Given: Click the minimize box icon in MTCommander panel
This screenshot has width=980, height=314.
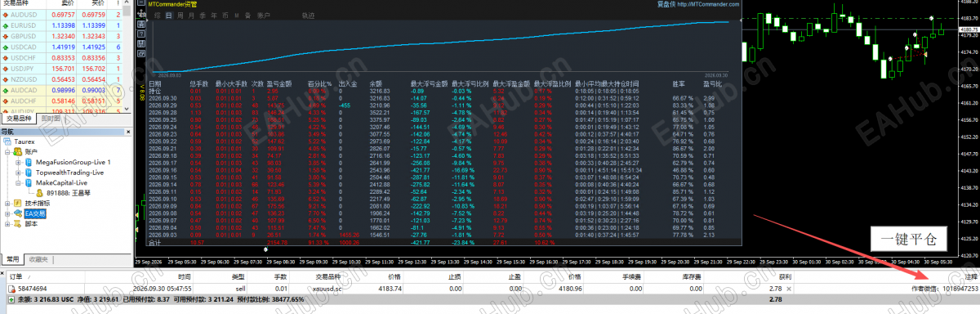Looking at the screenshot, I should click(x=140, y=2).
